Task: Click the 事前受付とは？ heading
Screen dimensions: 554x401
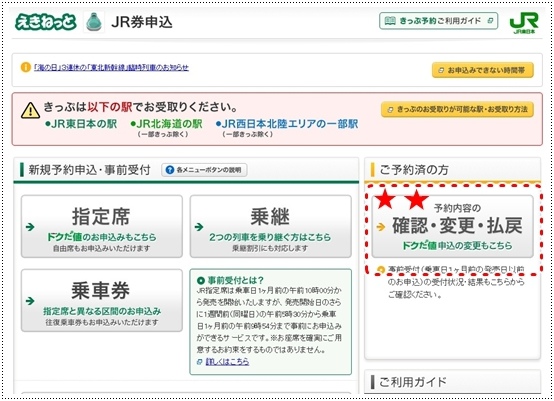Action: pos(235,281)
